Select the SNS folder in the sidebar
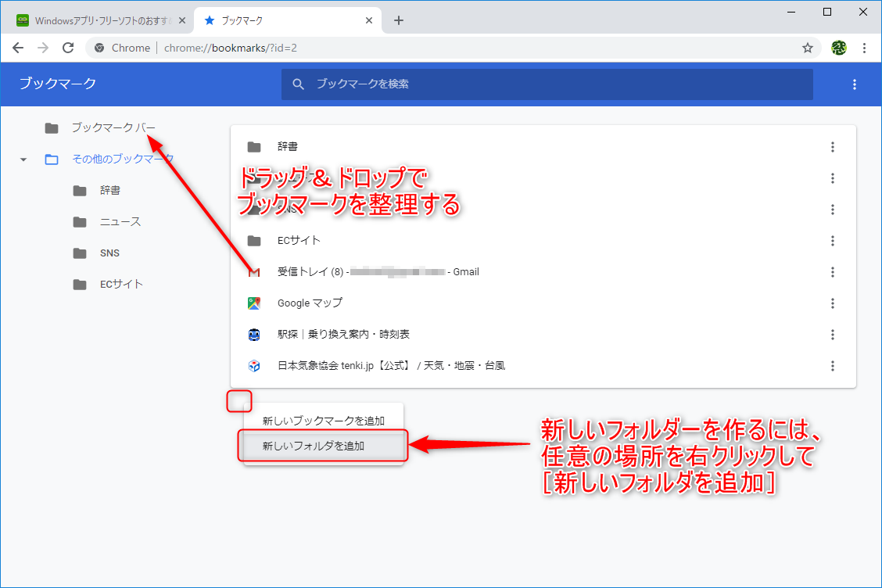 coord(110,253)
